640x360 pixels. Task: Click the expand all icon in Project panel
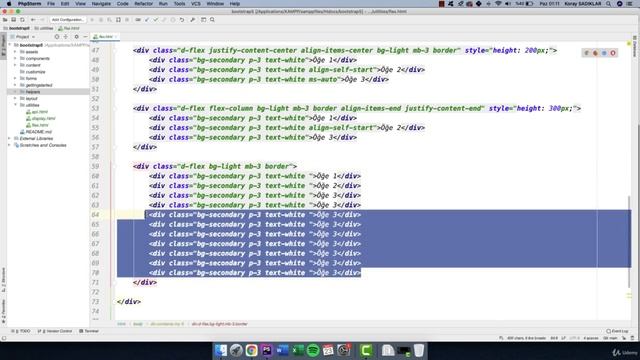(66, 37)
